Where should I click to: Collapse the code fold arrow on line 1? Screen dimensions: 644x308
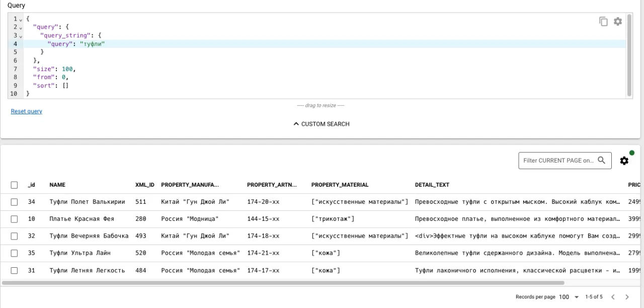click(21, 19)
